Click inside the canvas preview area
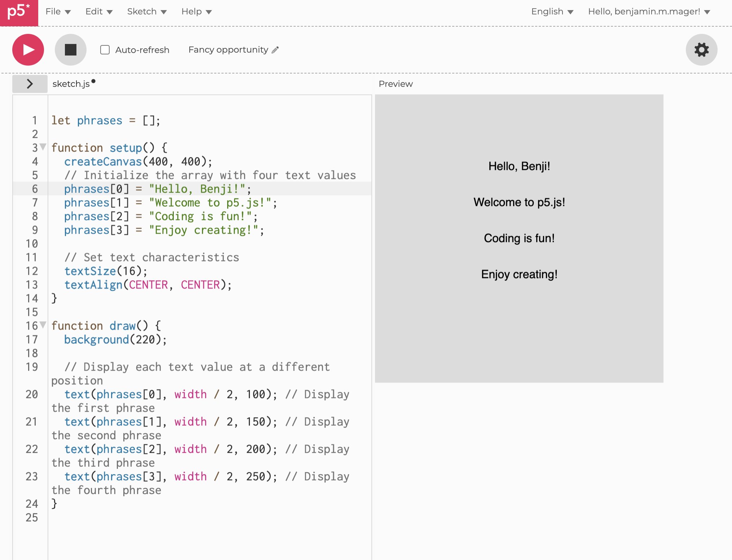The image size is (732, 560). tap(519, 238)
